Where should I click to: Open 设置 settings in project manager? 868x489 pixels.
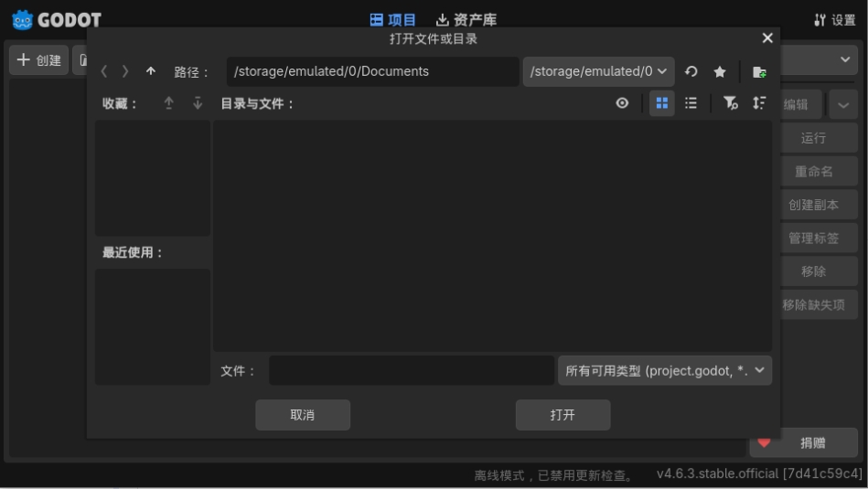tap(835, 20)
